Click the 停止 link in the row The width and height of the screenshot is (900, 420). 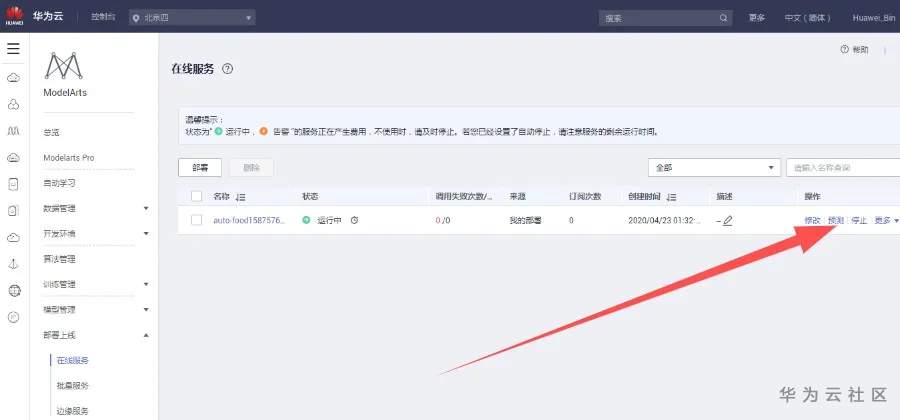point(859,220)
